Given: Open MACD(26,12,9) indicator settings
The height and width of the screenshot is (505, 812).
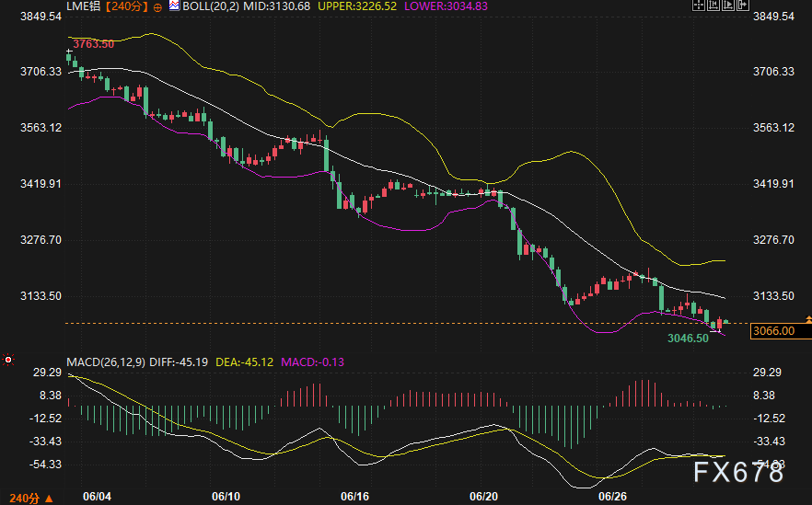Looking at the screenshot, I should (106, 362).
